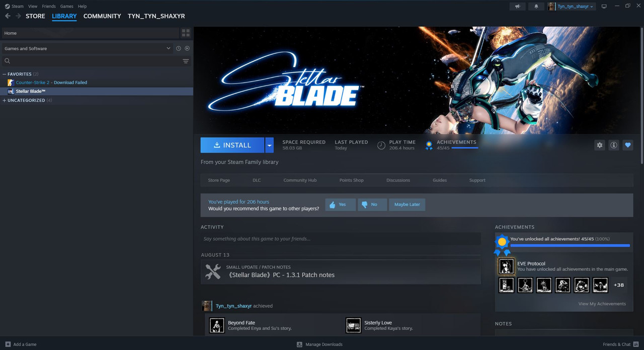Open the Games menu
This screenshot has height=350, width=644.
click(x=66, y=6)
